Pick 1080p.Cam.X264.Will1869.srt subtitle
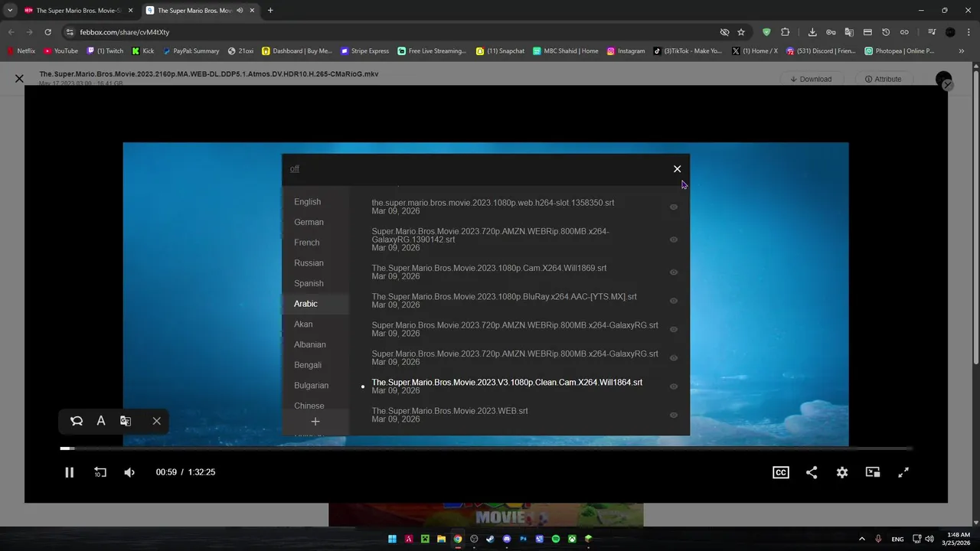Screen dimensions: 980x551 click(489, 272)
